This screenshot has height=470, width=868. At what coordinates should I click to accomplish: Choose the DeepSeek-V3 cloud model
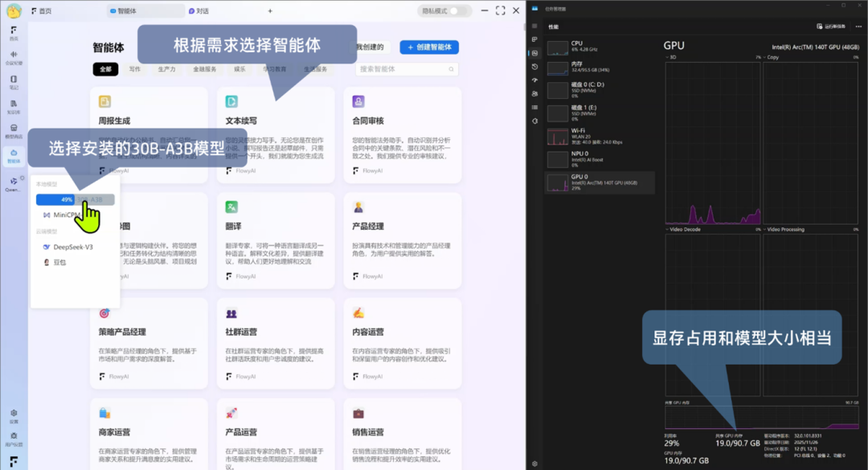(68, 247)
